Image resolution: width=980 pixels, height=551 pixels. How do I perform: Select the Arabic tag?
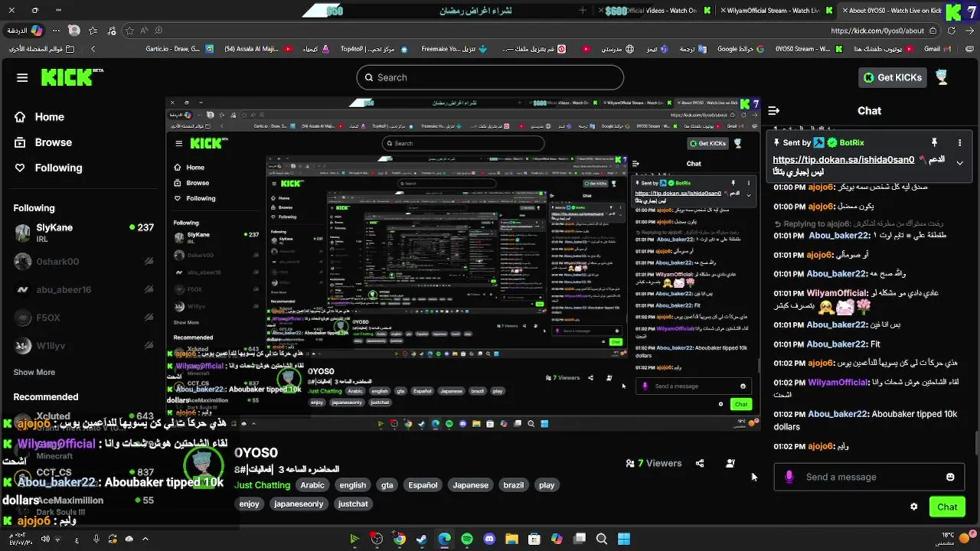tap(312, 485)
